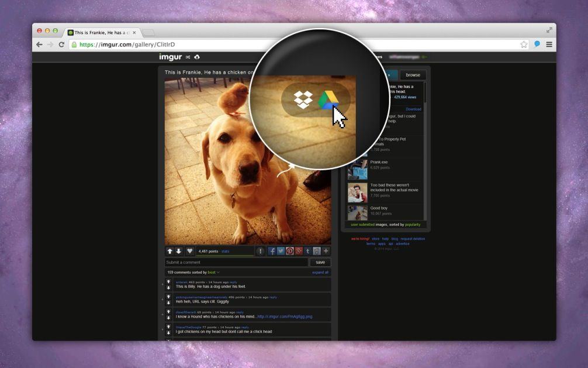Share post on Twitter

point(281,251)
